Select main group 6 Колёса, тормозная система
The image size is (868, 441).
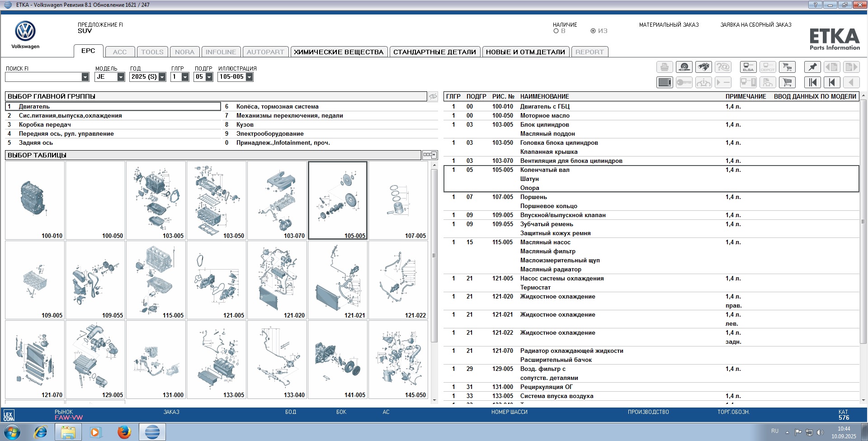click(x=330, y=107)
